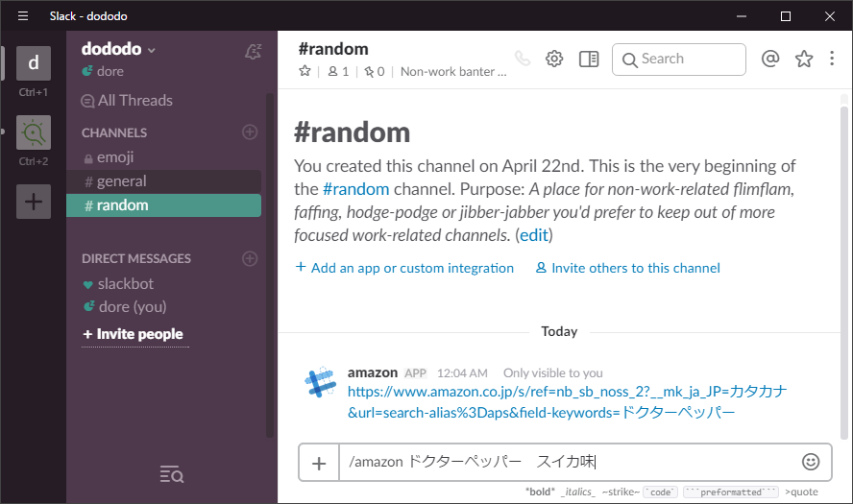The width and height of the screenshot is (853, 504).
Task: Click the plus attachment button beside message input
Action: pos(319,463)
